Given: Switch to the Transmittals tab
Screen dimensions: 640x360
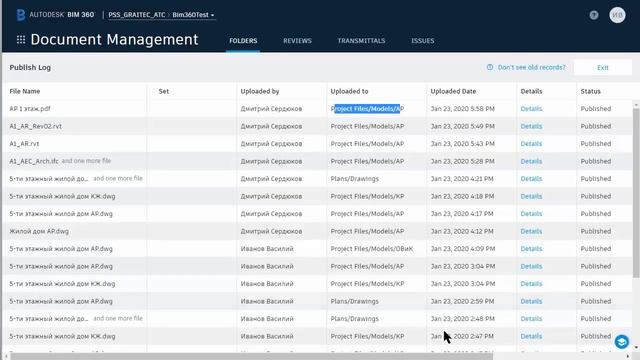Looking at the screenshot, I should [x=361, y=41].
